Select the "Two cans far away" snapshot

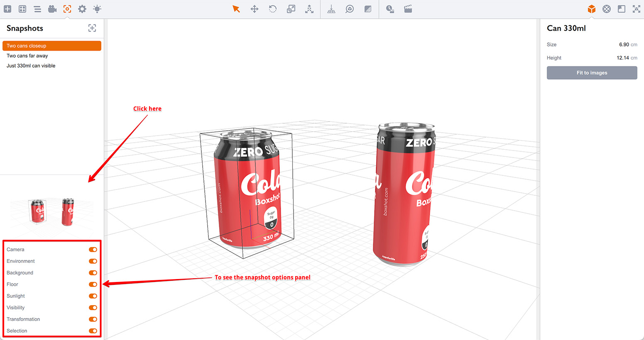click(x=27, y=56)
